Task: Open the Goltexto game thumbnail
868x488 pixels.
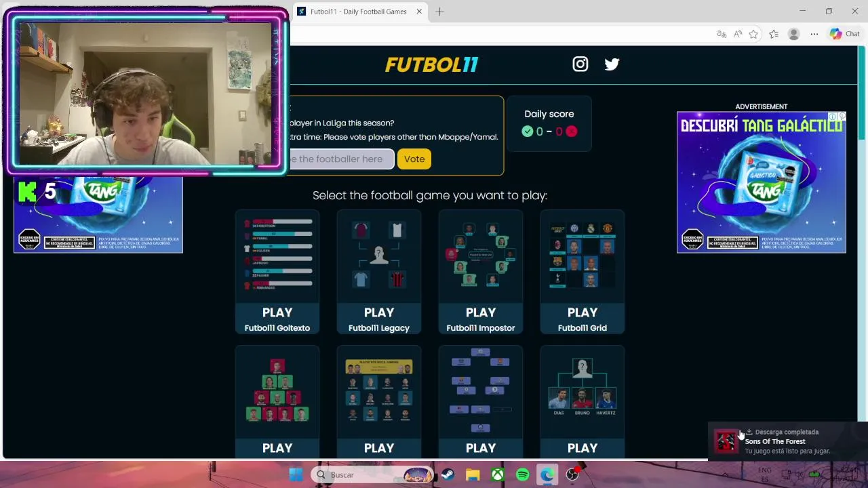Action: 277,256
